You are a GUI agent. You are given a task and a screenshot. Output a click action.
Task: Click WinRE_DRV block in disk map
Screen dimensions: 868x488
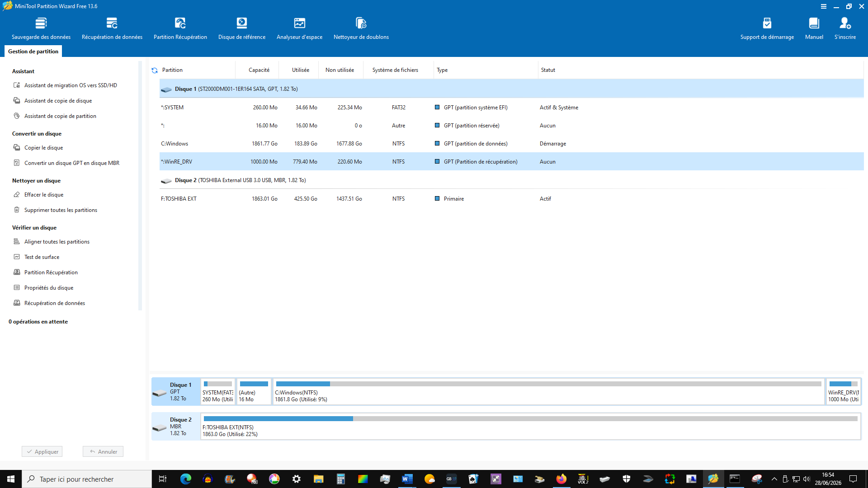pyautogui.click(x=844, y=392)
